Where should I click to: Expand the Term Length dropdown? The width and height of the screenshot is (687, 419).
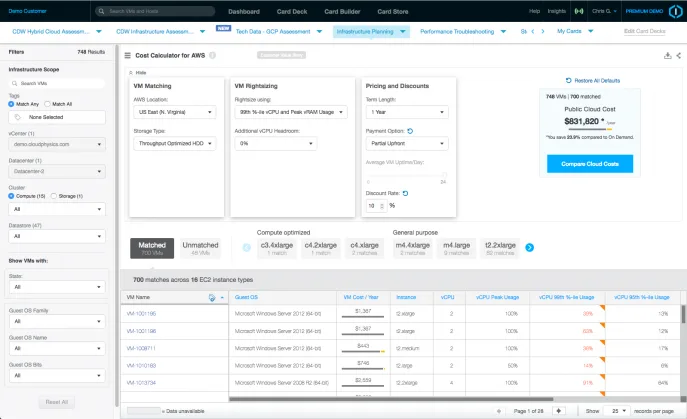407,112
